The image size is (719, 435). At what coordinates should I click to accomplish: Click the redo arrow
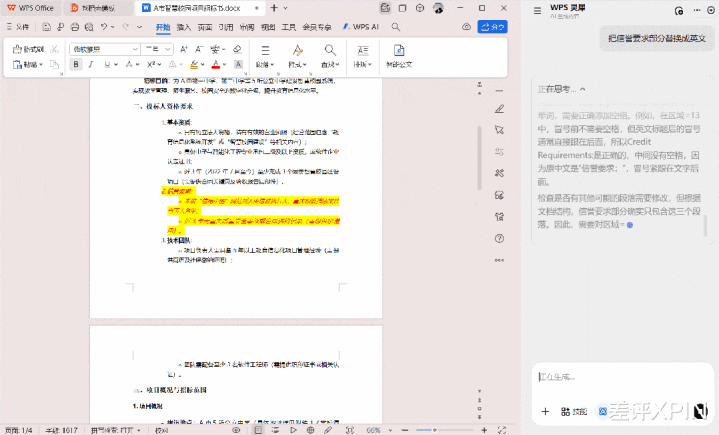125,27
